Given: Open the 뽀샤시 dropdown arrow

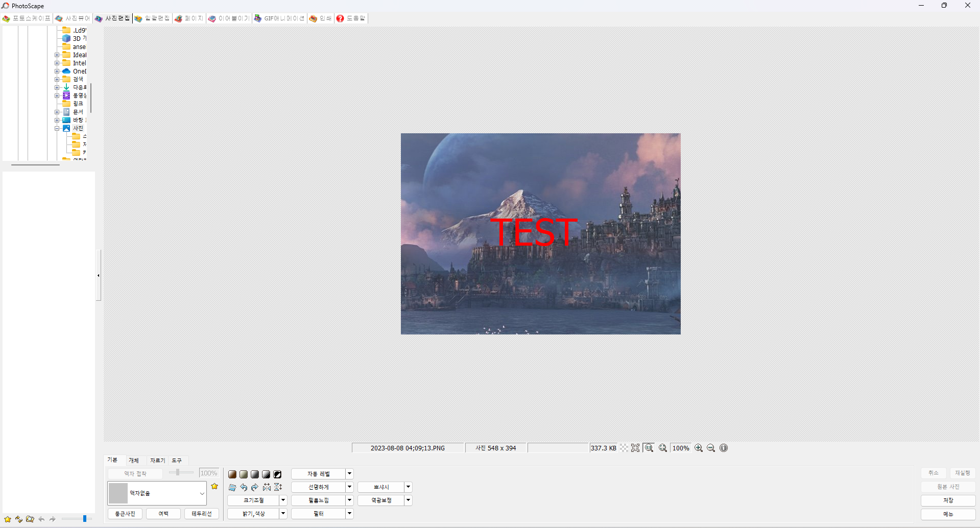Looking at the screenshot, I should point(409,487).
